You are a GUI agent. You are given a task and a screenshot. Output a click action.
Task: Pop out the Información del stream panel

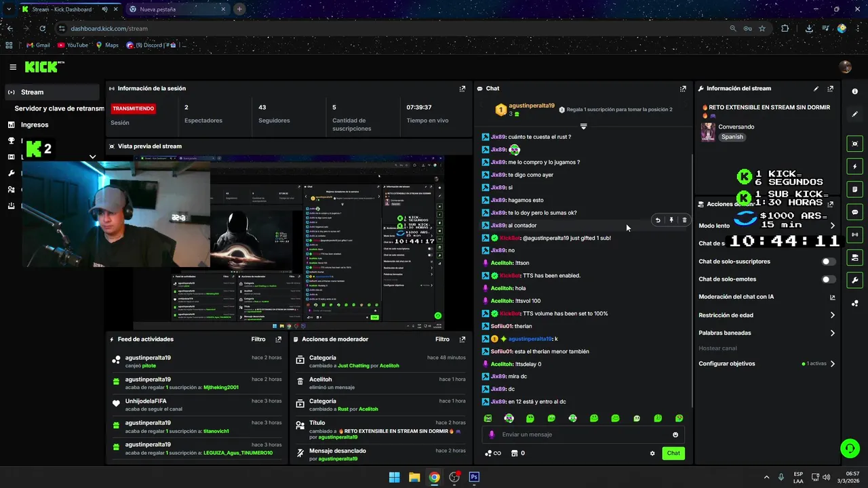pos(831,88)
